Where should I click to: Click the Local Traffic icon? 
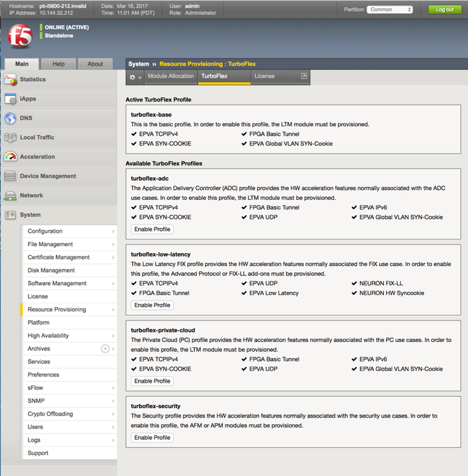coord(10,138)
